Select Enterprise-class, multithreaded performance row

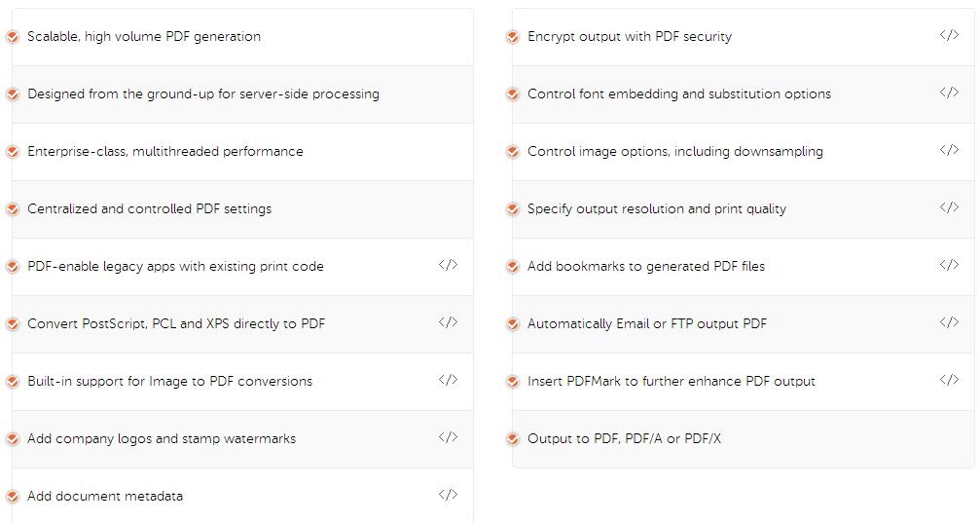coord(242,152)
